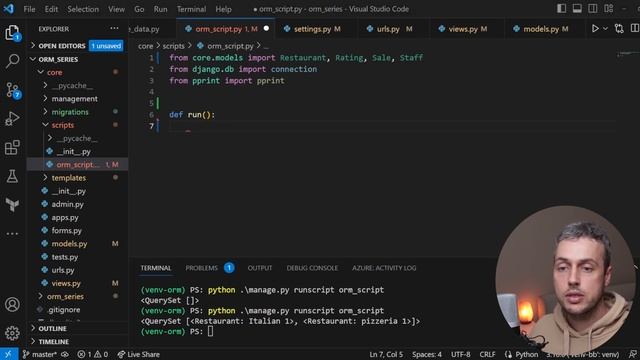Collapse the core folder
The width and height of the screenshot is (640, 360).
(55, 72)
